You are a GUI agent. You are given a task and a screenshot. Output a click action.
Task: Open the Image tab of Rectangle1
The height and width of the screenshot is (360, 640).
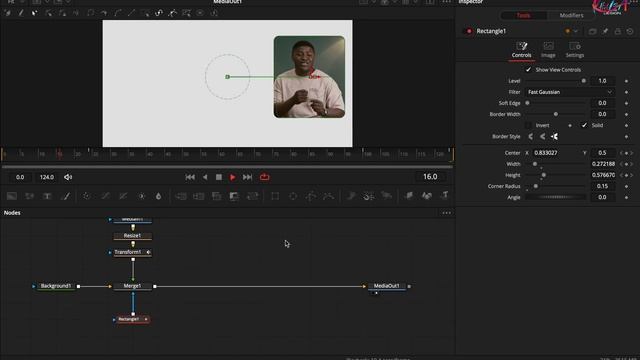[x=548, y=50]
